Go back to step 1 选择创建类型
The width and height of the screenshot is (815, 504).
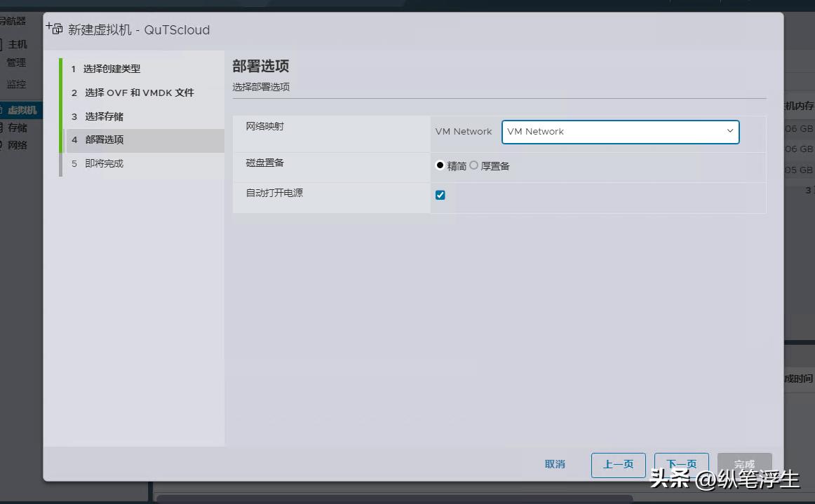[112, 69]
